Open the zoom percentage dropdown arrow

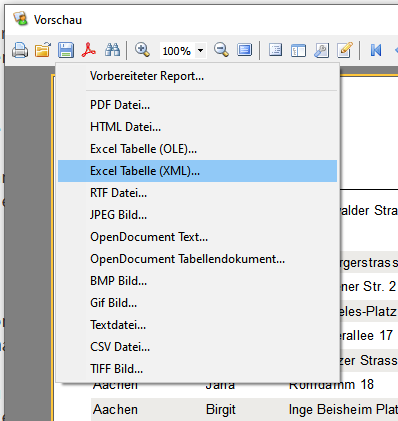pos(200,51)
